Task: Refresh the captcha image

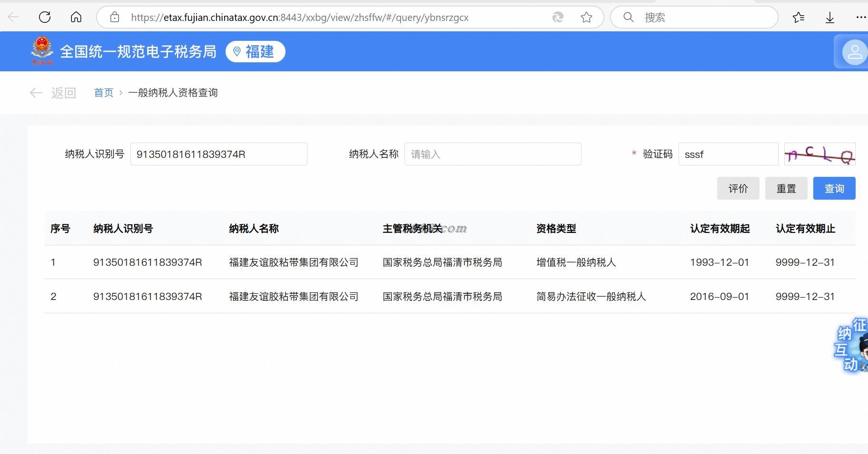Action: point(819,154)
